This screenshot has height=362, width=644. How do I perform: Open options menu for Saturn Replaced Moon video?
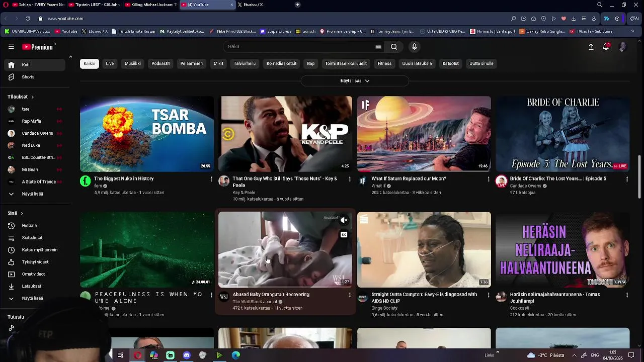pyautogui.click(x=488, y=179)
